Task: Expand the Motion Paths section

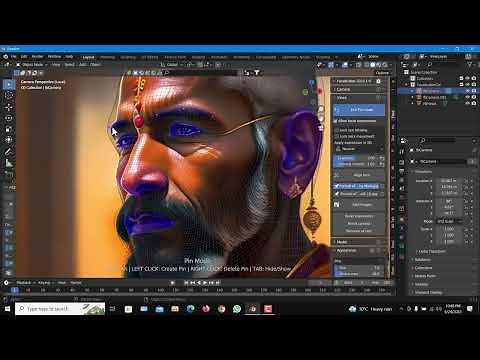Action: pyautogui.click(x=425, y=276)
